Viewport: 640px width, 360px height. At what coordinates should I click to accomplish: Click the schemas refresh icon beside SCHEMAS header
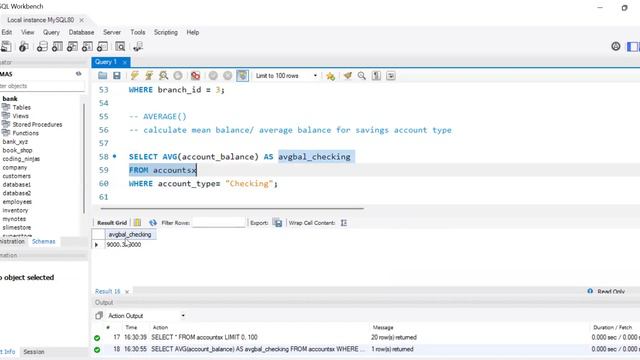[x=78, y=74]
